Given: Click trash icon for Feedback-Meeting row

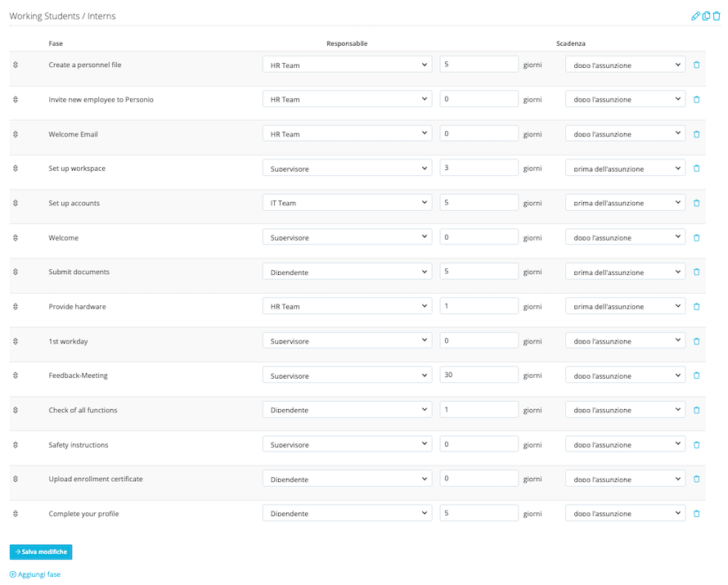Looking at the screenshot, I should coord(697,376).
